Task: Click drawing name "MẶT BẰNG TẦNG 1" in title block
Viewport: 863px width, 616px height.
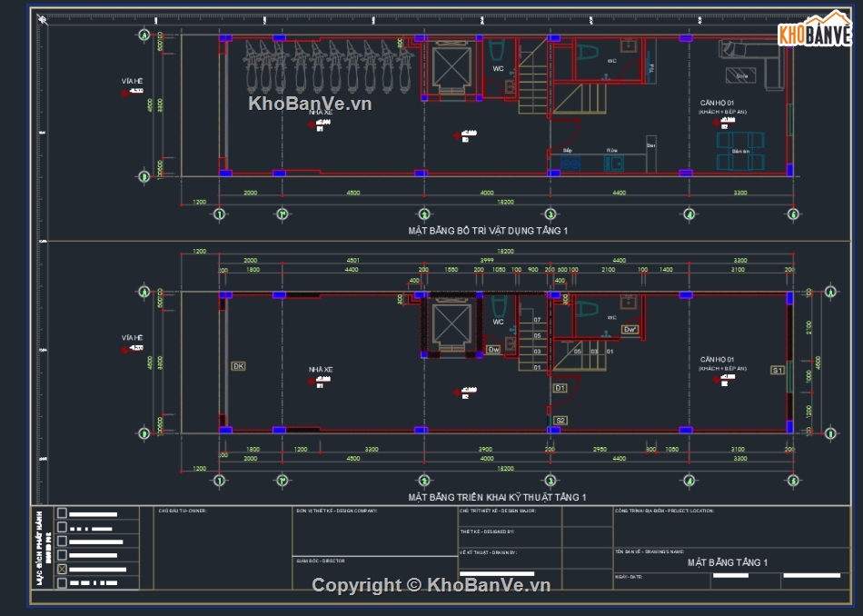Action: coord(728,563)
